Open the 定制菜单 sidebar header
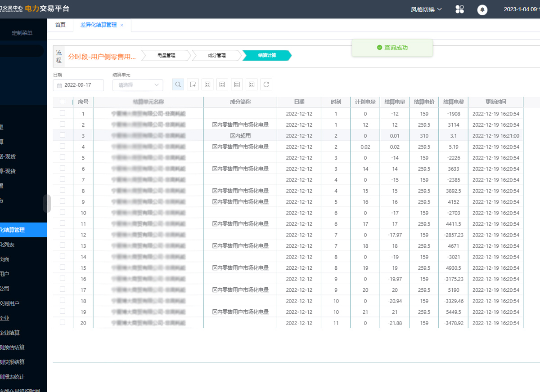Image resolution: width=540 pixels, height=392 pixels. (22, 33)
